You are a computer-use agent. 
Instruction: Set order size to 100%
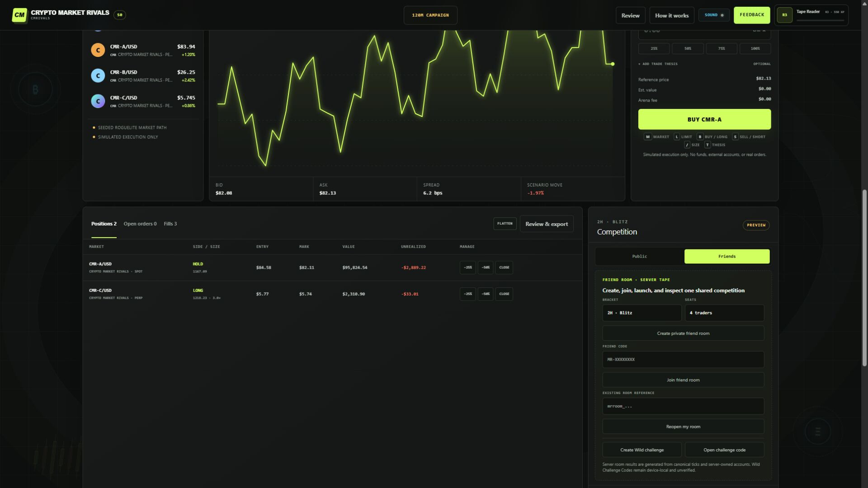[x=755, y=48]
